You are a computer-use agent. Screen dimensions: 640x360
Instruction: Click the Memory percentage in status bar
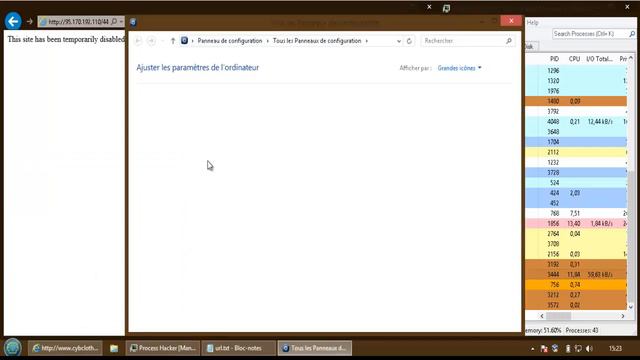tap(543, 331)
